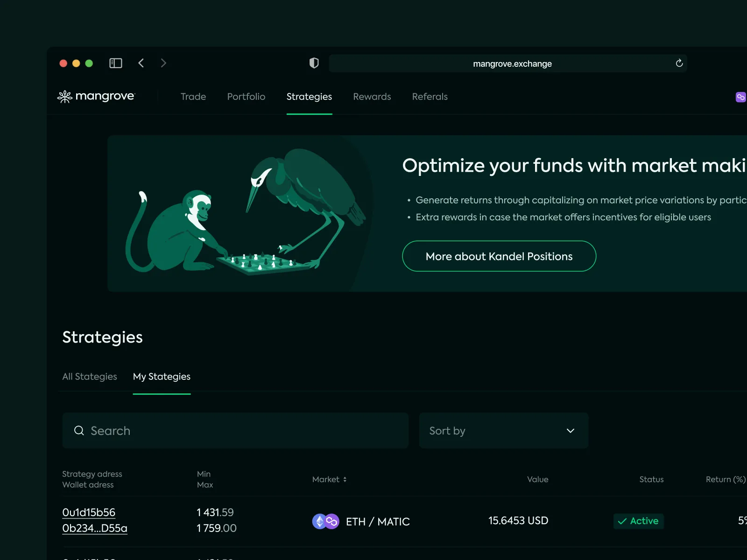Viewport: 747px width, 560px height.
Task: Click the Strategy adress column header
Action: [92, 474]
